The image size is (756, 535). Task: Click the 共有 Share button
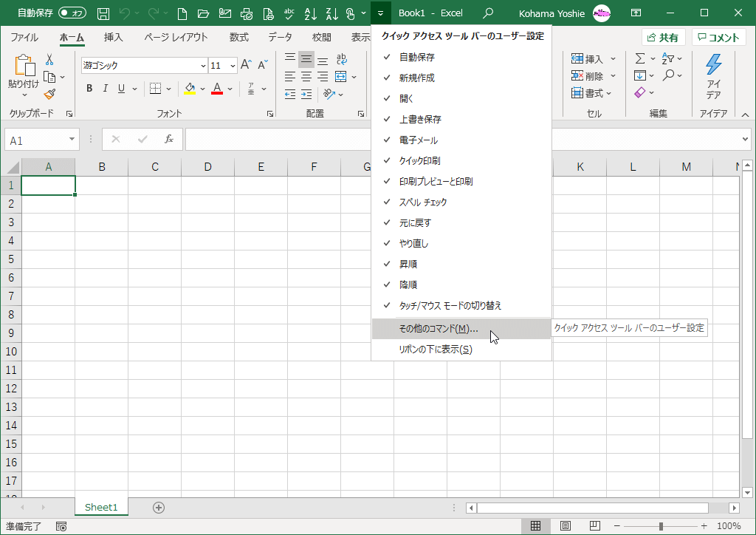(663, 37)
